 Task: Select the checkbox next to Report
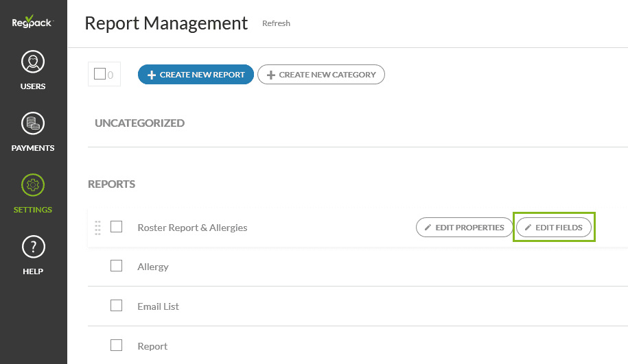[x=117, y=345]
